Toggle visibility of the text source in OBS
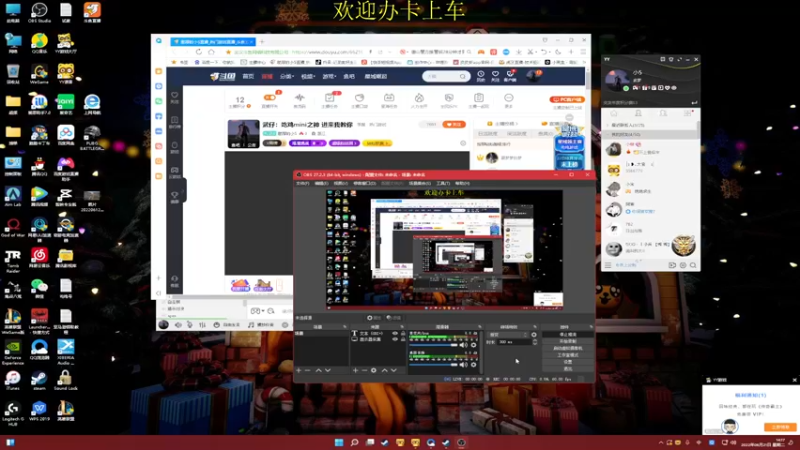The width and height of the screenshot is (800, 450). (x=395, y=333)
